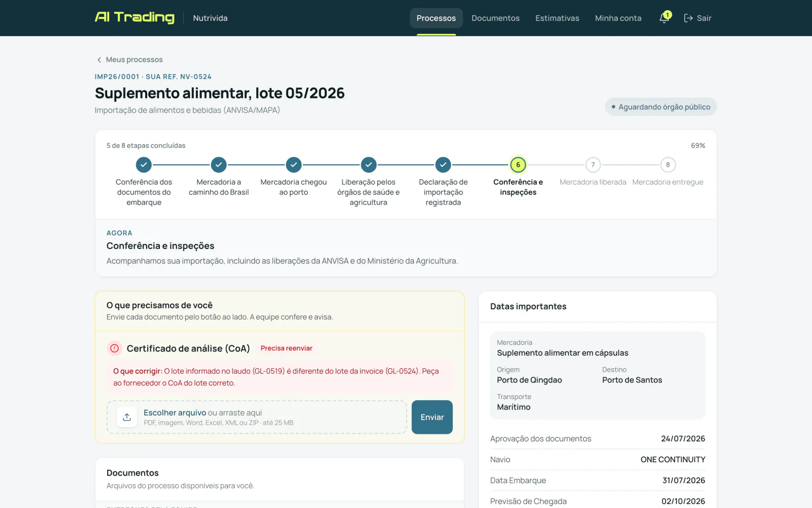Open Minha conta menu item

click(618, 18)
